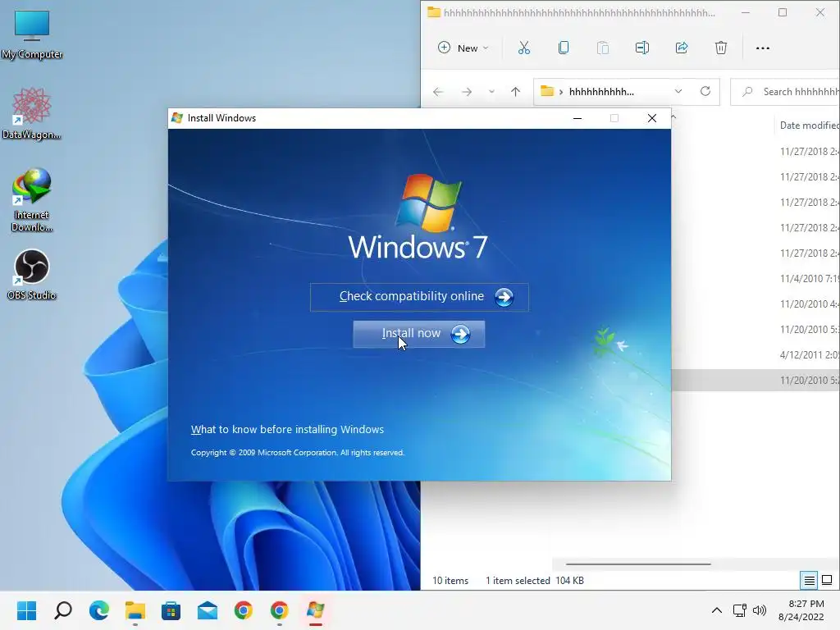The height and width of the screenshot is (630, 840).
Task: Click Install Windows setup icon on taskbar
Action: pyautogui.click(x=316, y=610)
